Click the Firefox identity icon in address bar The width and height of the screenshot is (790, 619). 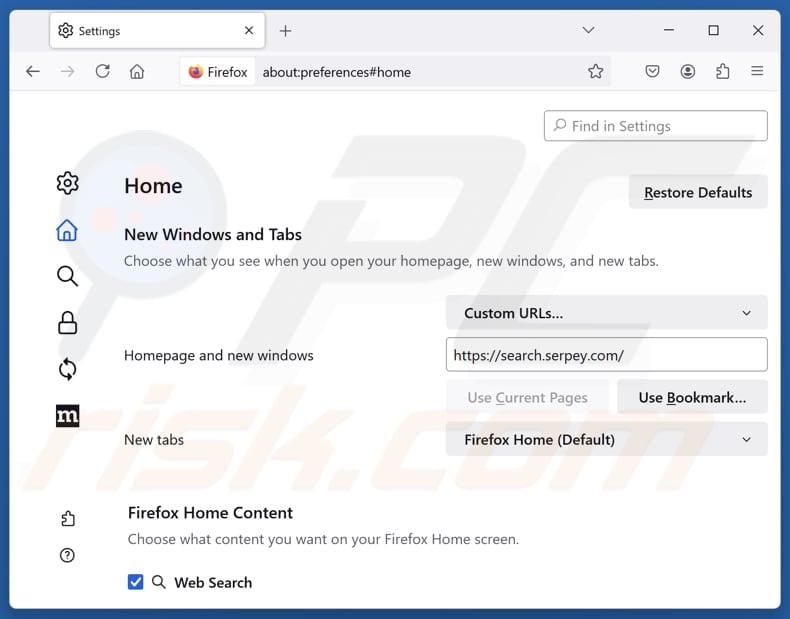point(195,72)
